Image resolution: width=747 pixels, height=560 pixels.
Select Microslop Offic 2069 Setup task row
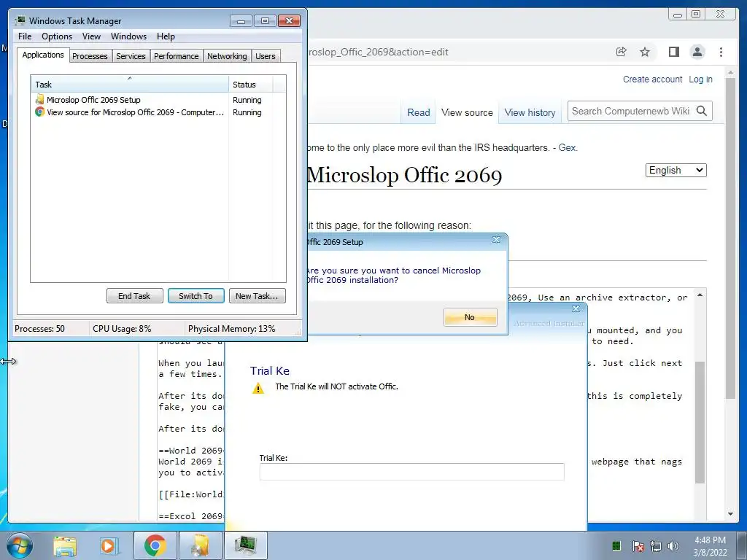click(x=158, y=100)
